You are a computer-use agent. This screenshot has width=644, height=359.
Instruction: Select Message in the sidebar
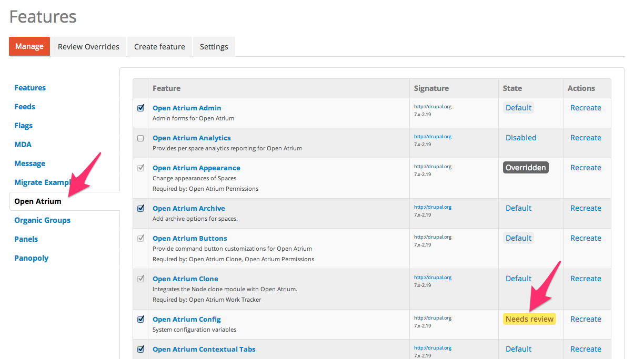29,163
